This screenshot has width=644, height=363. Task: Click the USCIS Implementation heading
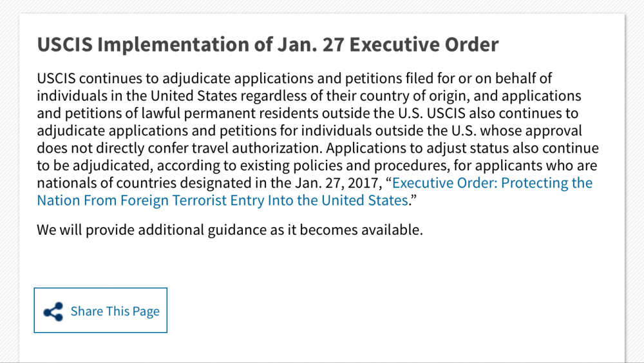(x=267, y=45)
